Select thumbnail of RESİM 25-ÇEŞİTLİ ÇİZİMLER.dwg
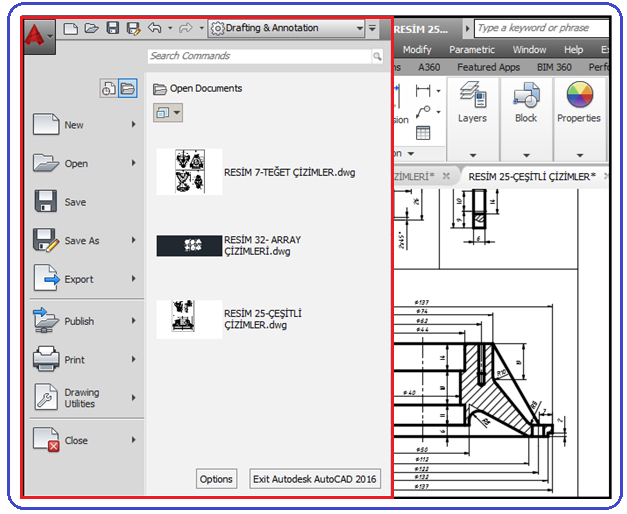This screenshot has width=627, height=514. coord(189,319)
